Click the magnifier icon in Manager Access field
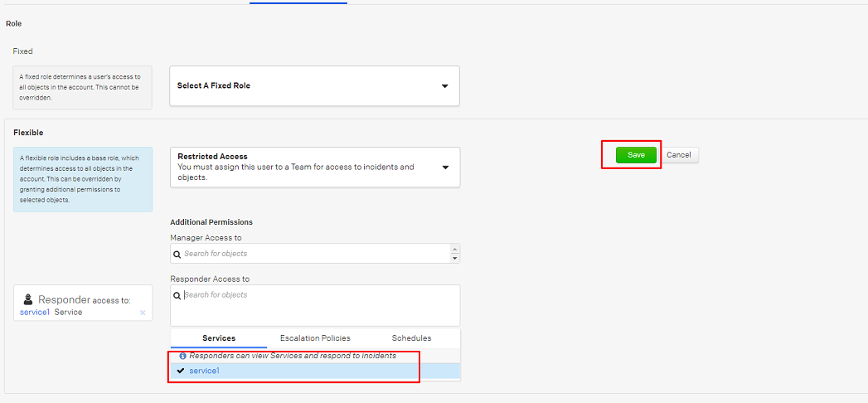This screenshot has width=868, height=403. 177,254
